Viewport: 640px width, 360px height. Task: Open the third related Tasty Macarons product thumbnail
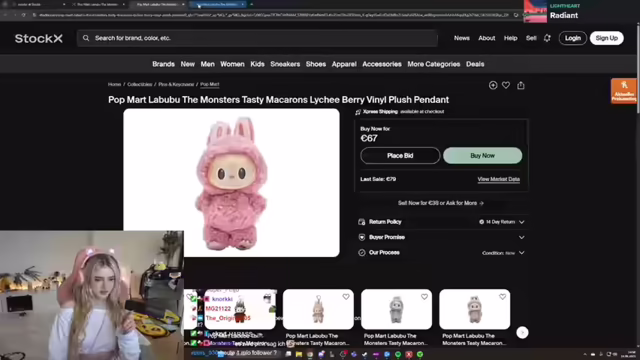(x=396, y=309)
